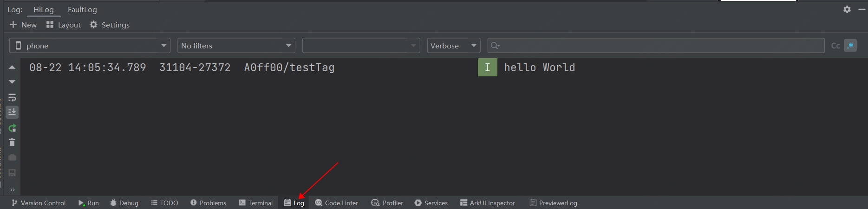The height and width of the screenshot is (209, 868).
Task: Open the phone device dropdown
Action: point(90,46)
